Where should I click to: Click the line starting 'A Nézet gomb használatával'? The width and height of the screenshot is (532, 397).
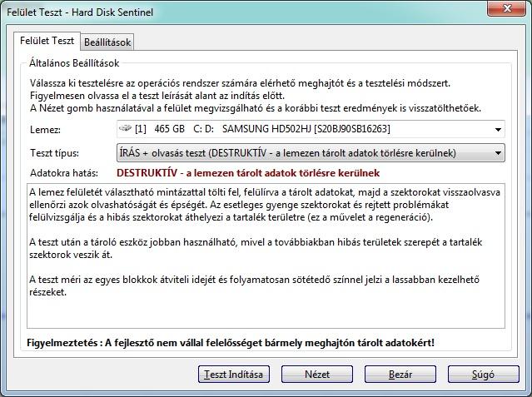click(x=256, y=108)
